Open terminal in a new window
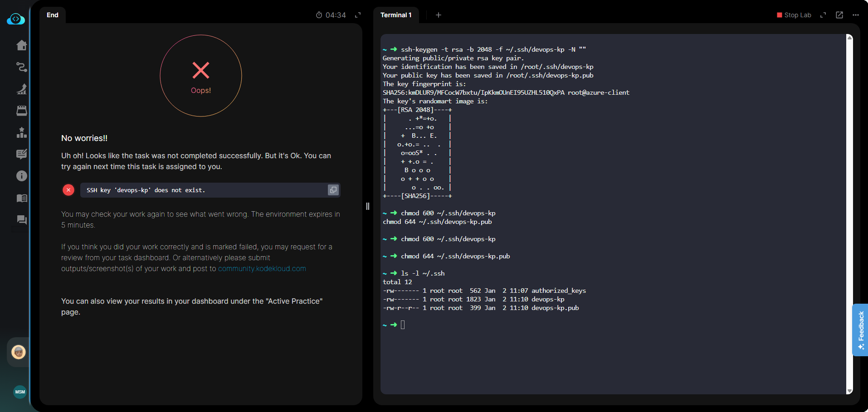This screenshot has width=868, height=412. (x=839, y=15)
